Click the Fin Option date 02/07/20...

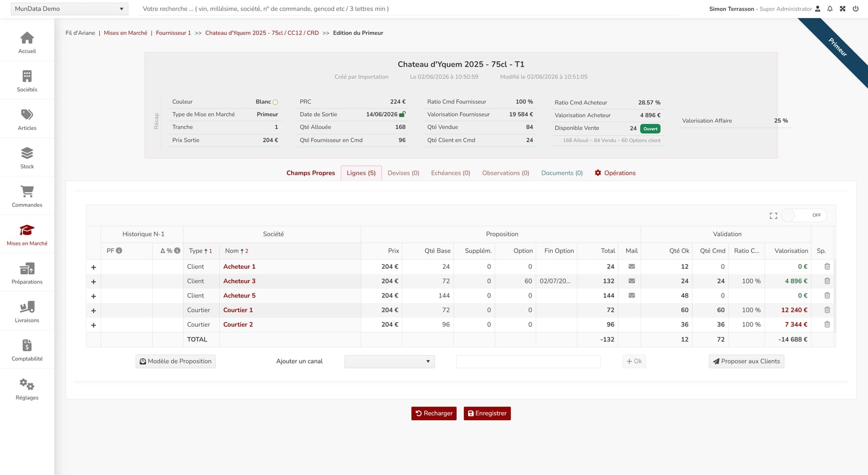click(x=555, y=281)
